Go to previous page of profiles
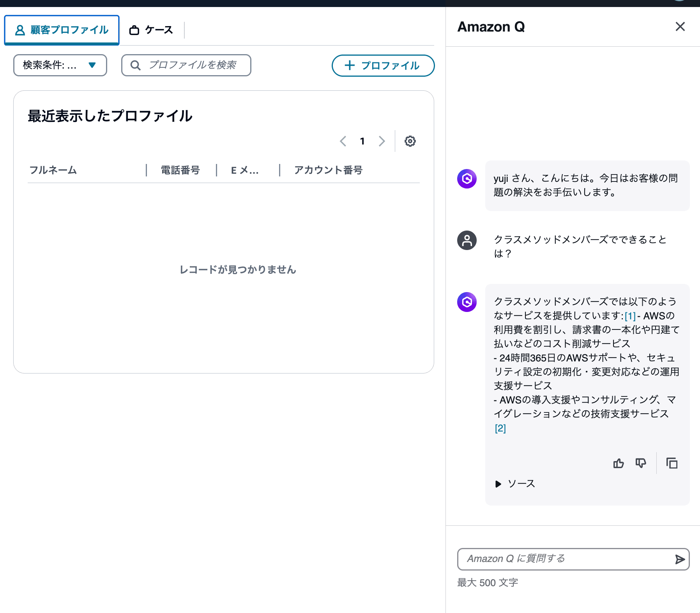This screenshot has height=613, width=700. pos(343,141)
